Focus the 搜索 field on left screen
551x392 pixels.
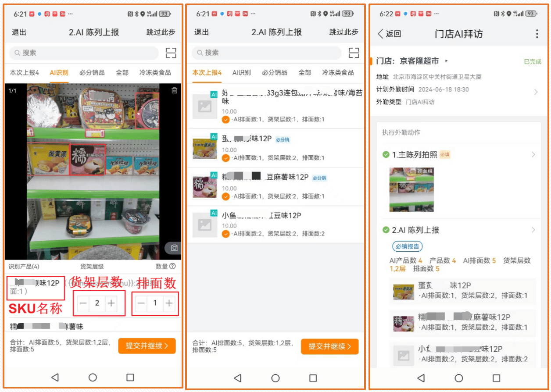click(84, 53)
